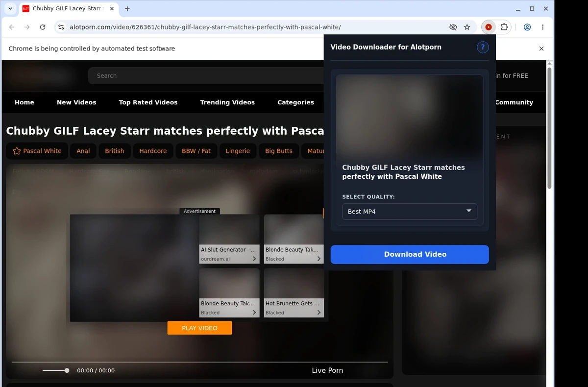Select the Chubby GILF Lacey Starr browser tab
Screen dimensions: 588x387
(68, 9)
